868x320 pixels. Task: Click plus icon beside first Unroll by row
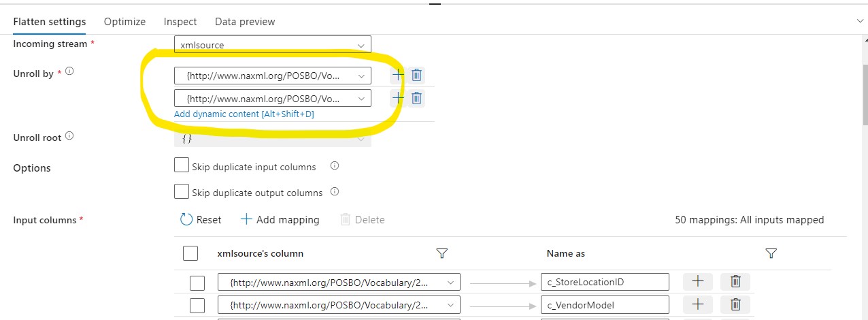[398, 75]
